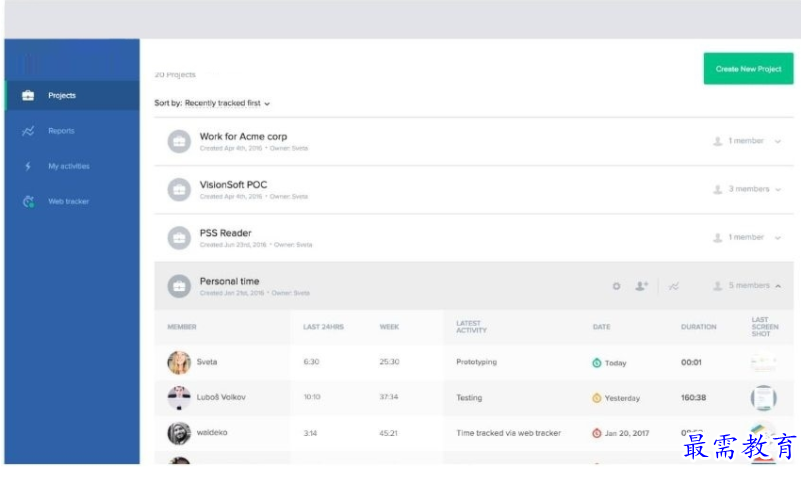The height and width of the screenshot is (478, 805).
Task: Click the lightning icon beside My activities
Action: [x=28, y=166]
